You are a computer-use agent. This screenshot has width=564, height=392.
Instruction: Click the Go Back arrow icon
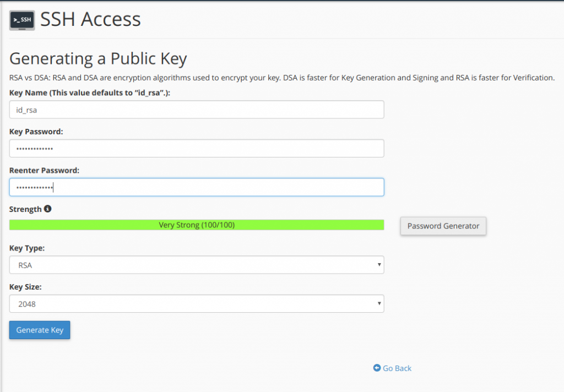pyautogui.click(x=377, y=368)
